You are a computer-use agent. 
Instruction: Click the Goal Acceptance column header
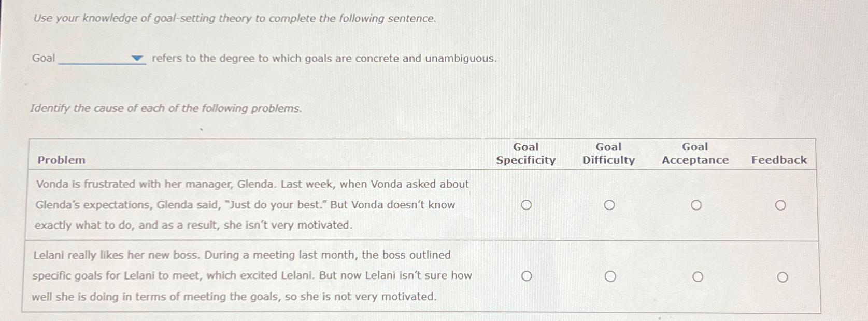[695, 153]
